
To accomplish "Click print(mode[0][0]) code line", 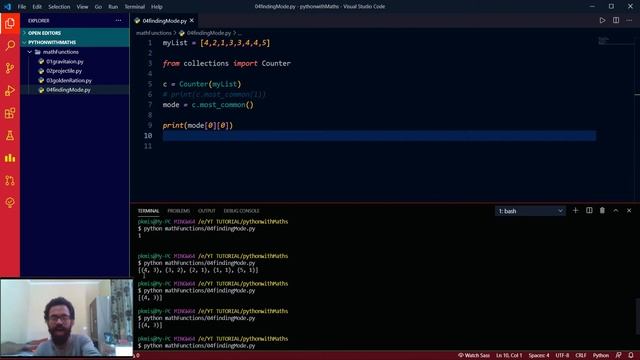I will (198, 125).
